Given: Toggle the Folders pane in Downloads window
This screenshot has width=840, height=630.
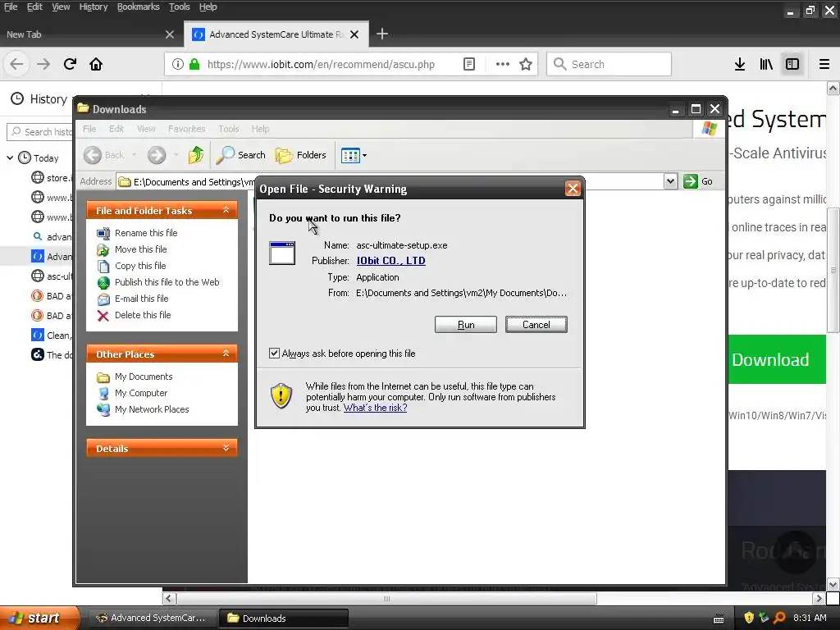Looking at the screenshot, I should (x=300, y=155).
